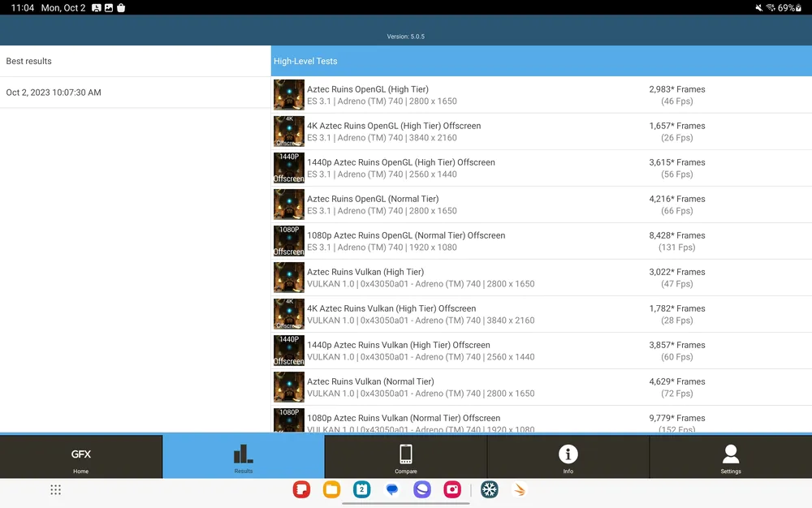Open the Aztec Ruins OpenGL (High Tier) title
This screenshot has height=508, width=812.
368,89
